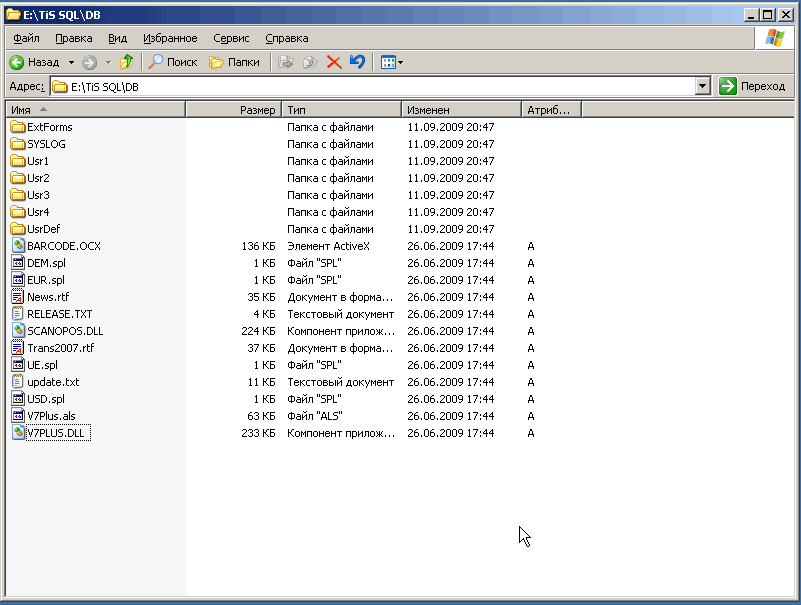Viewport: 801px width, 605px height.
Task: Click the Переход (Go) button
Action: (x=753, y=86)
